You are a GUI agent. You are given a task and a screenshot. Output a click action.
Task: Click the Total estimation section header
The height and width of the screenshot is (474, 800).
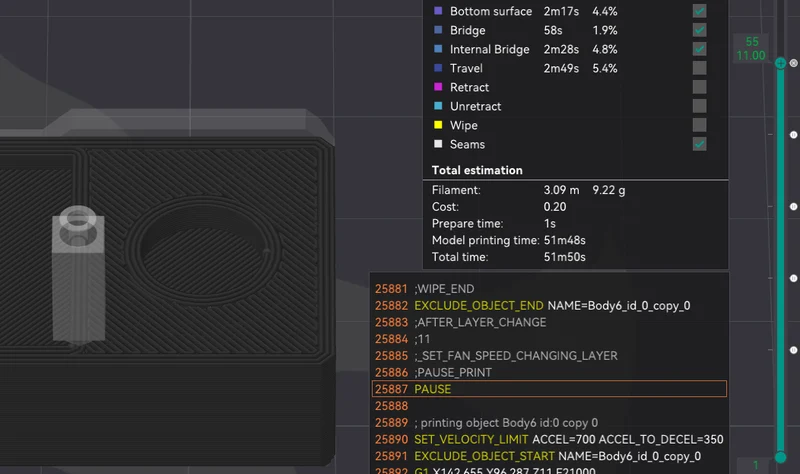477,170
